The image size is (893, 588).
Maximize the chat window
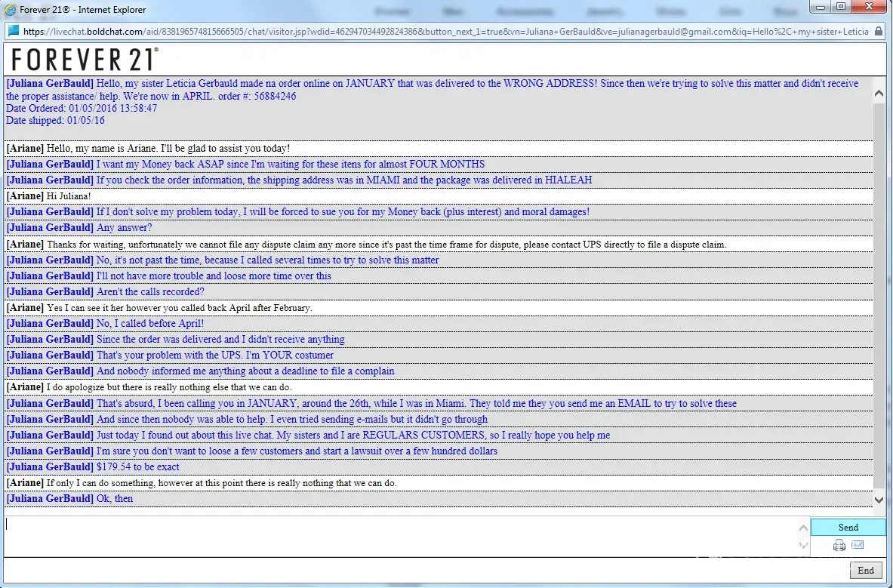coord(840,7)
